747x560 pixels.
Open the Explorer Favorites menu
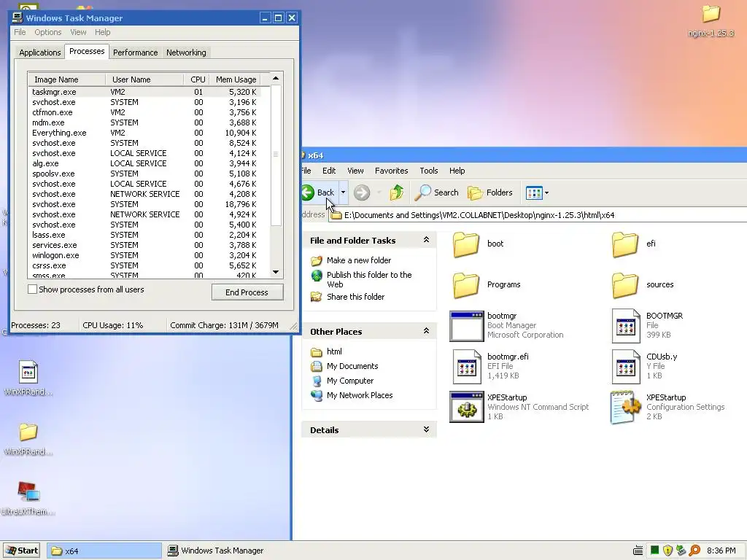click(391, 171)
